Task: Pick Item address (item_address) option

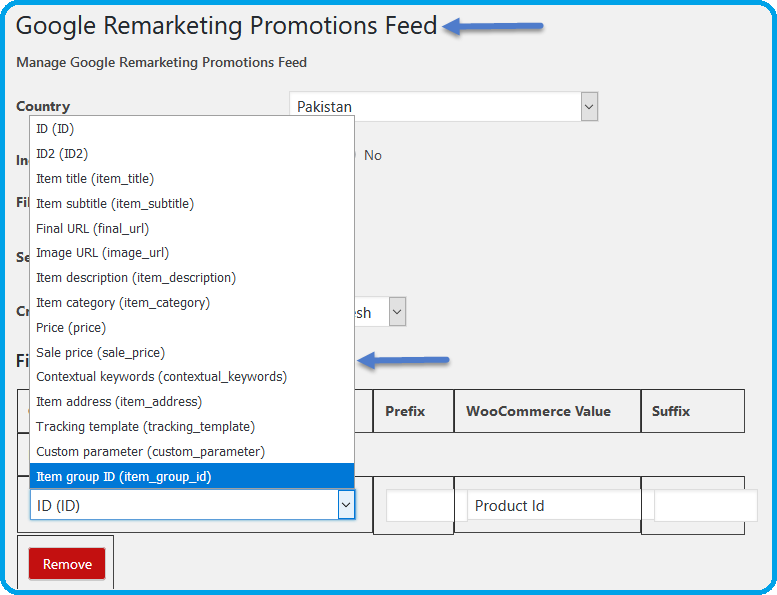Action: pos(192,402)
